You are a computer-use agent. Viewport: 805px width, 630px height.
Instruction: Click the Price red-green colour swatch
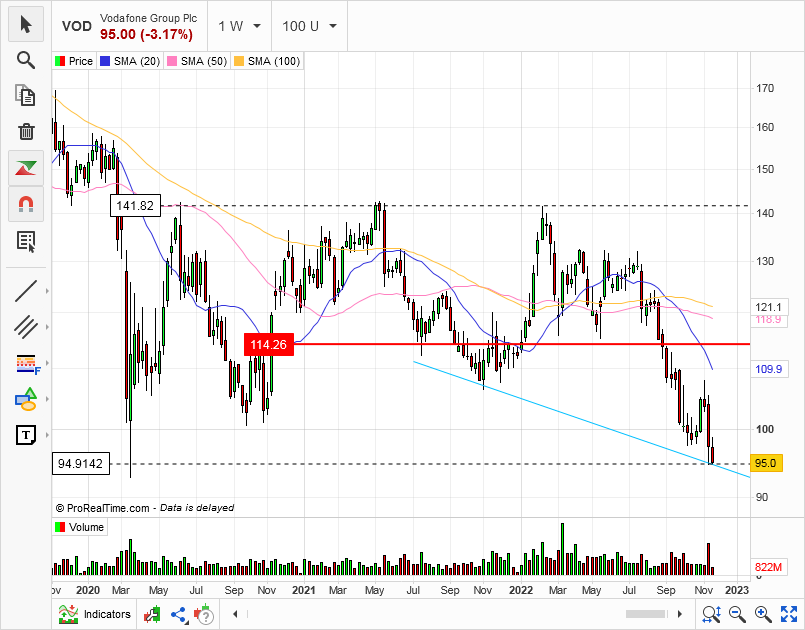(60, 61)
